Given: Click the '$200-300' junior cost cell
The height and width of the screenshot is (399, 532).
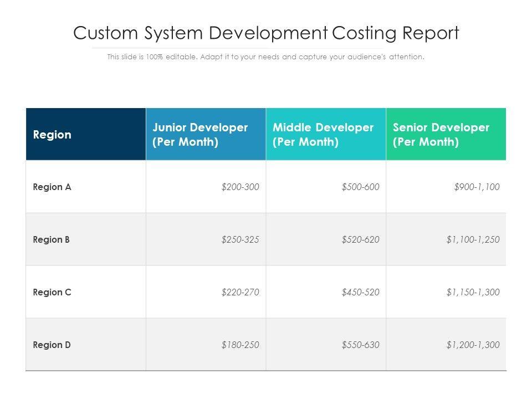Looking at the screenshot, I should tap(240, 187).
